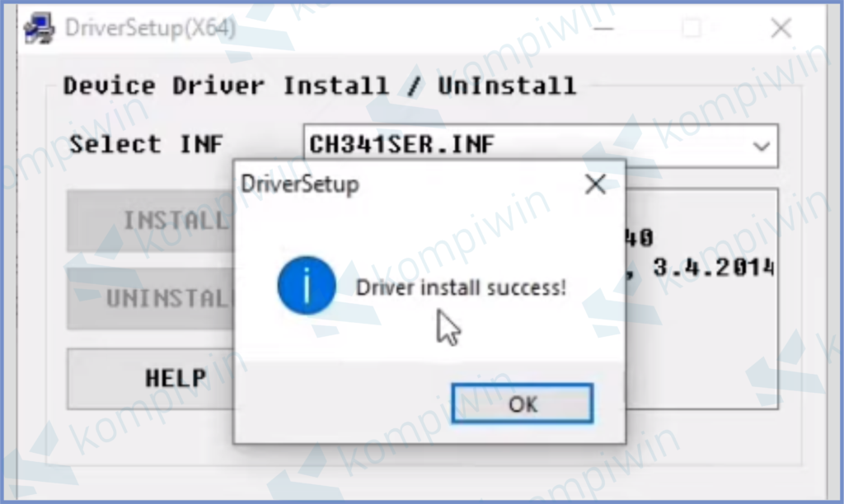Expand the Select INF dropdown arrow
The width and height of the screenshot is (844, 504).
(x=761, y=147)
